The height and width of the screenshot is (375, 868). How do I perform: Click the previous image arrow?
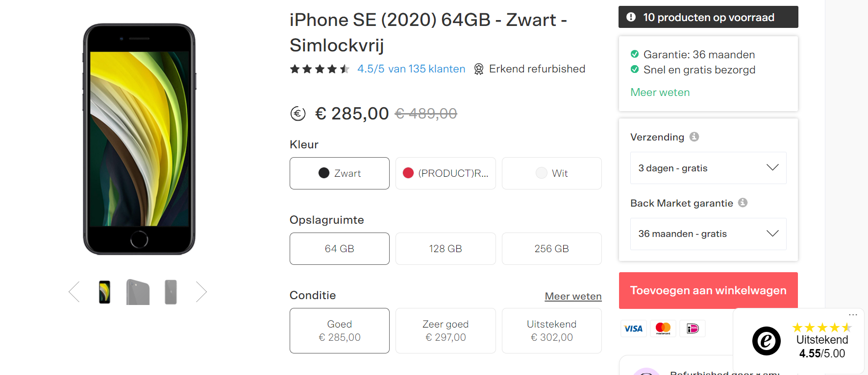point(74,292)
